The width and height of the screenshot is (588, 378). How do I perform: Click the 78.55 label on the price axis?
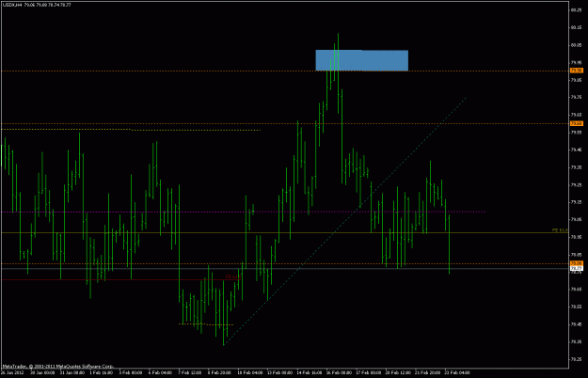576,307
